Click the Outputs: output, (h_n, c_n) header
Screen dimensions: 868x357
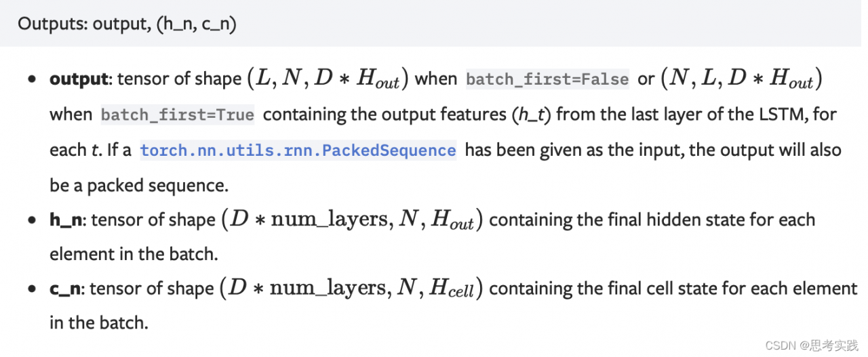click(x=127, y=23)
